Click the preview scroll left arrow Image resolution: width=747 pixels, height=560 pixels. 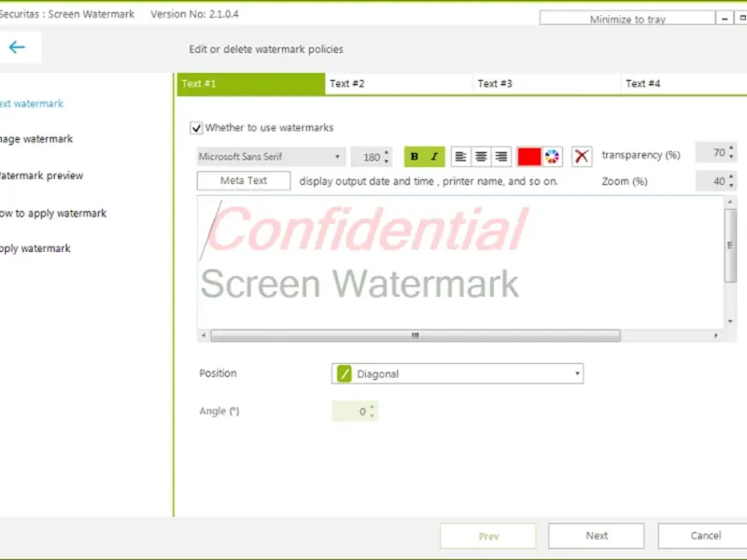[x=204, y=336]
